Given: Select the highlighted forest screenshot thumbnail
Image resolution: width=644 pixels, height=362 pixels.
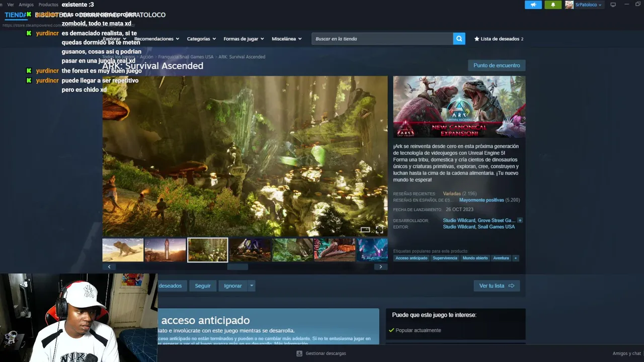Looking at the screenshot, I should (208, 250).
